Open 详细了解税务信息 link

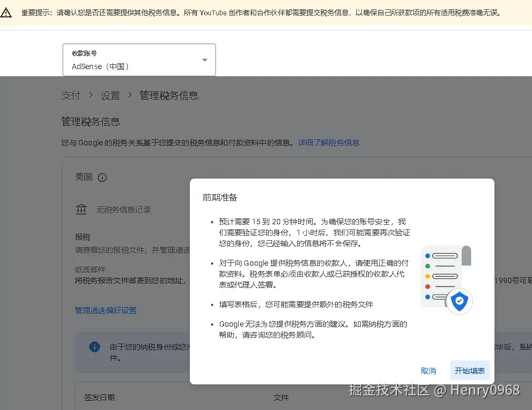pos(329,143)
